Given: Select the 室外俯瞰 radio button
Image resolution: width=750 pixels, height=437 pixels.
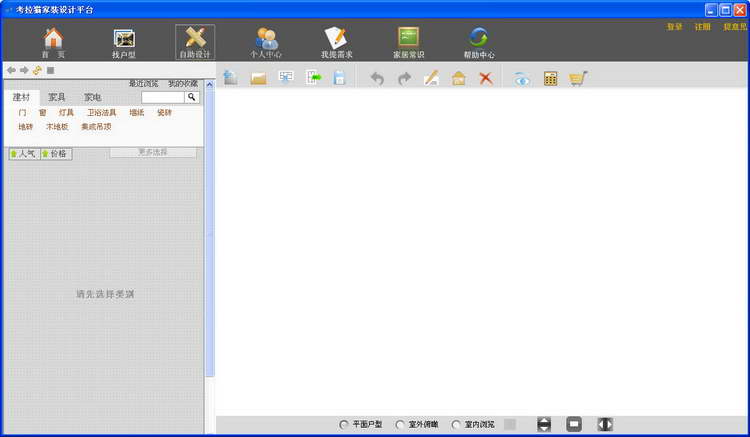Looking at the screenshot, I should click(400, 425).
